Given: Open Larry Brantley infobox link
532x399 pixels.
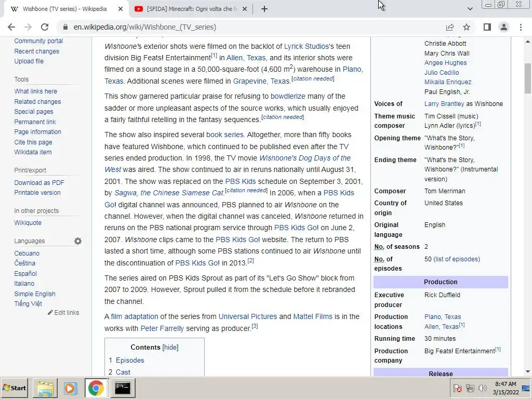Looking at the screenshot, I should pyautogui.click(x=444, y=104).
